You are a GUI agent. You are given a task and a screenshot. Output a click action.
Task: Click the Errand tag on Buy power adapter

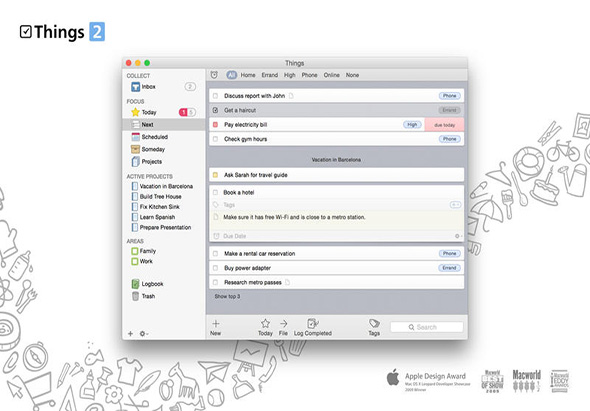(x=450, y=268)
